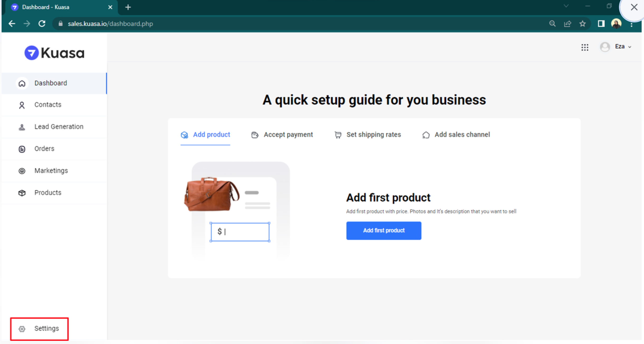The image size is (644, 344).
Task: Close the Dashboard - Kuasa tab
Action: point(110,7)
